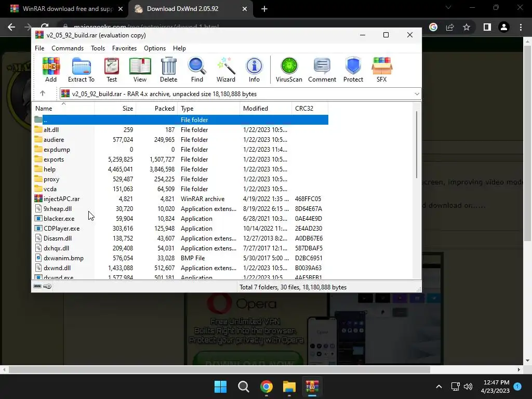The height and width of the screenshot is (399, 532).
Task: Select the expdump folder
Action: point(57,149)
